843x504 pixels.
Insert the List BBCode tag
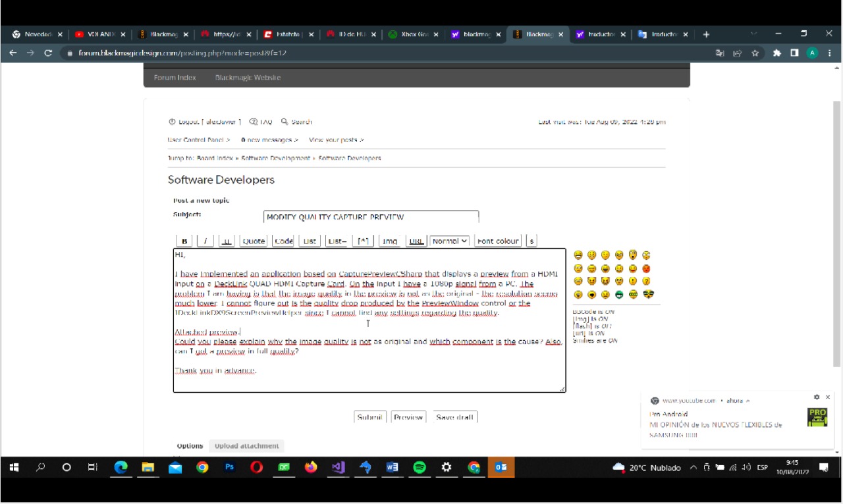click(x=310, y=241)
